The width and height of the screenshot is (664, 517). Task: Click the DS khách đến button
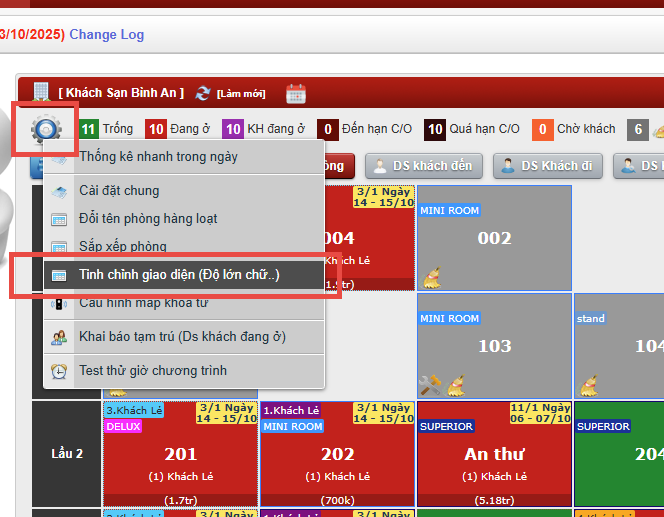424,166
